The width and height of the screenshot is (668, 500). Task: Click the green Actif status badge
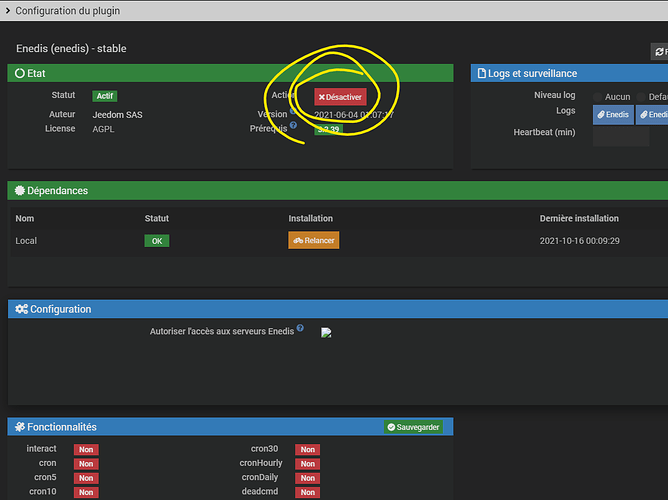(105, 96)
